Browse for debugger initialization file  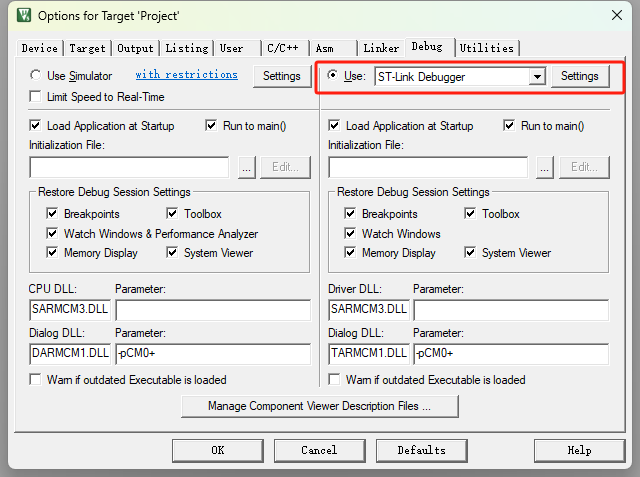pyautogui.click(x=545, y=167)
